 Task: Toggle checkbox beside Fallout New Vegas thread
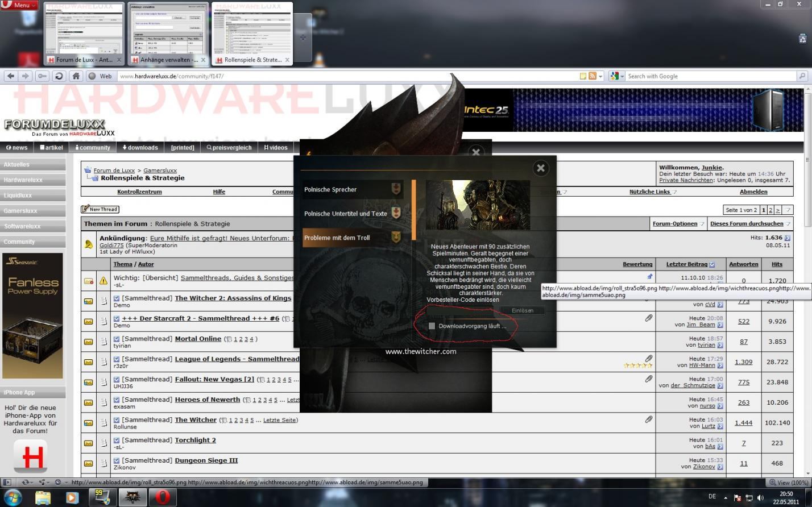click(x=117, y=379)
